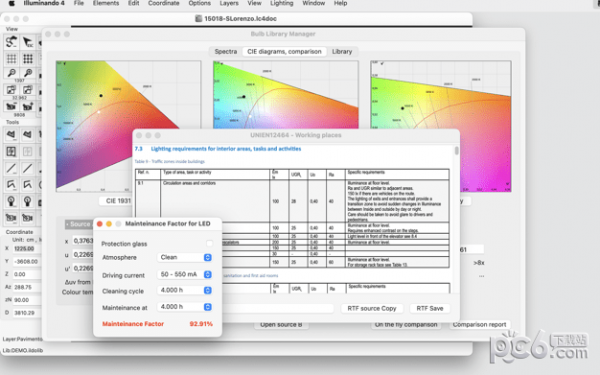Toggle the dotted grid icon
This screenshot has width=600, height=375.
click(x=11, y=59)
